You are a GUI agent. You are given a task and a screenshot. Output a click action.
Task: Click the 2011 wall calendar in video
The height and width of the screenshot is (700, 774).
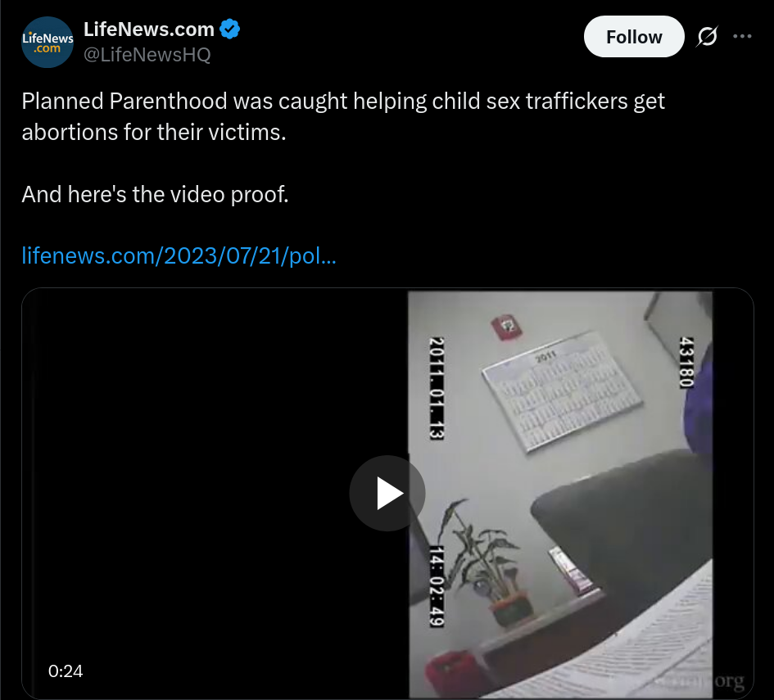[562, 391]
